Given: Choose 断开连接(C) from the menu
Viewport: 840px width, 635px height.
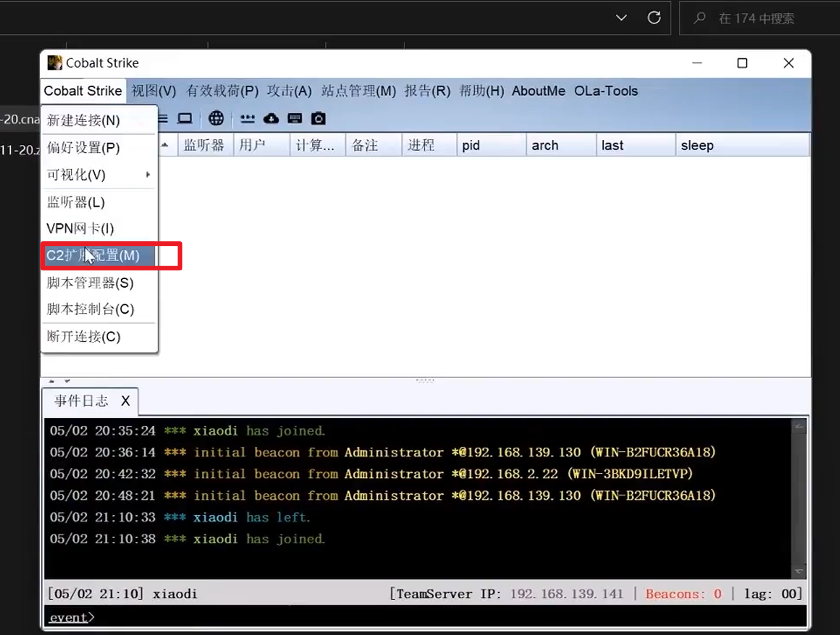Looking at the screenshot, I should pyautogui.click(x=99, y=336).
